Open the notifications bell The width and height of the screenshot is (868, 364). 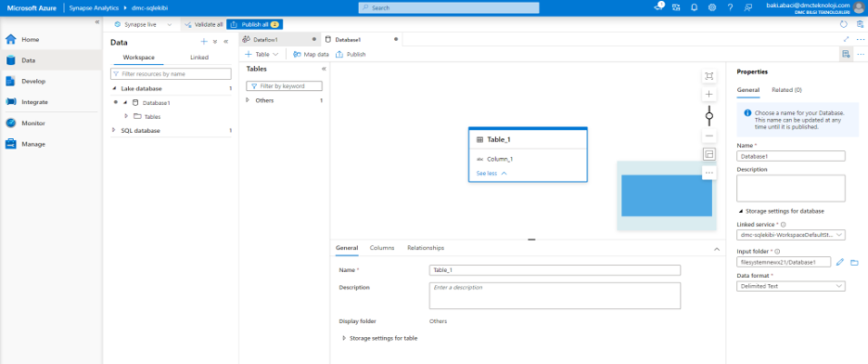[x=695, y=7]
